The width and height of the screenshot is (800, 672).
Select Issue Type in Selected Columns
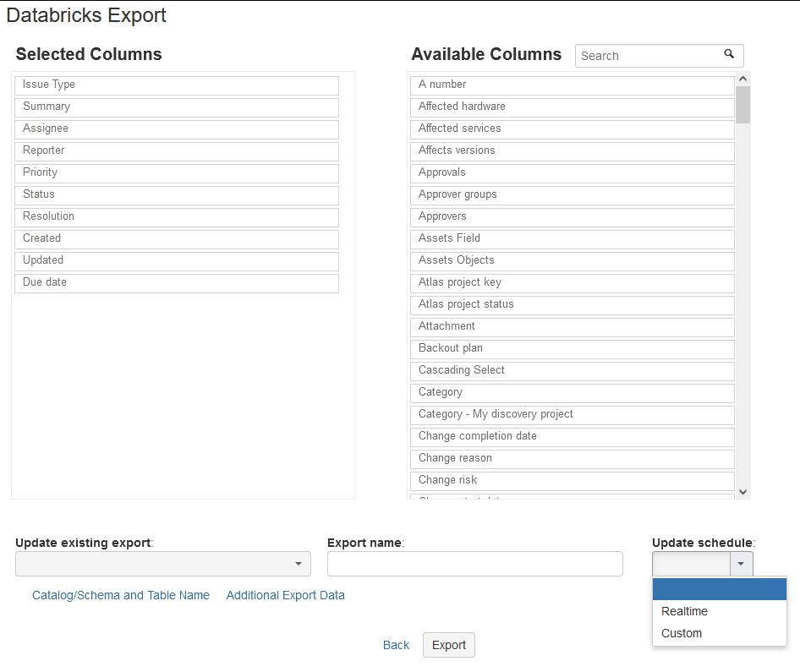177,85
